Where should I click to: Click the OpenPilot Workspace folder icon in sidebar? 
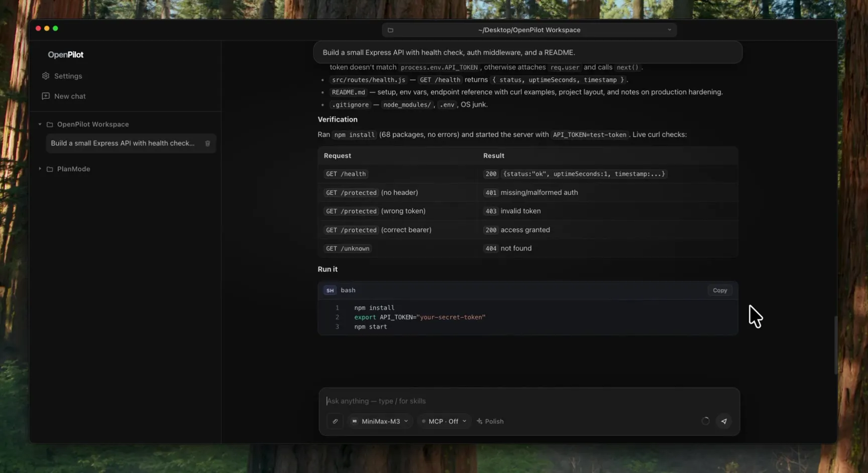(50, 125)
